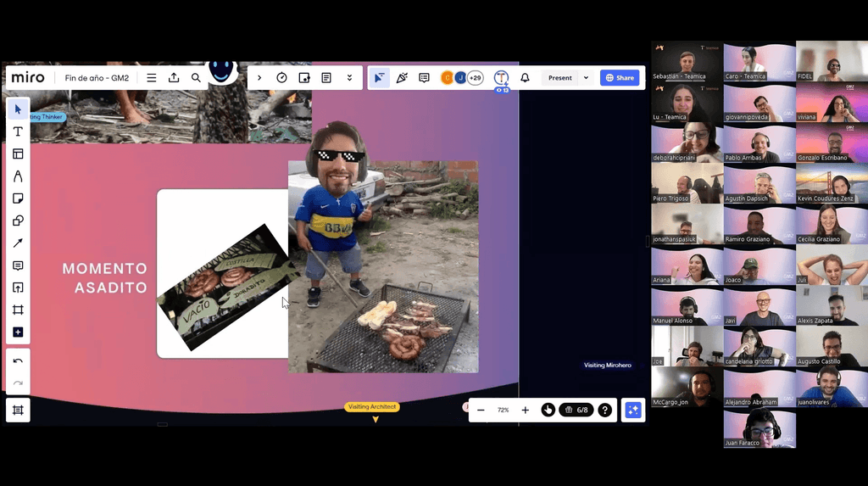Expand the collapsed toolbar chevron

pos(259,77)
